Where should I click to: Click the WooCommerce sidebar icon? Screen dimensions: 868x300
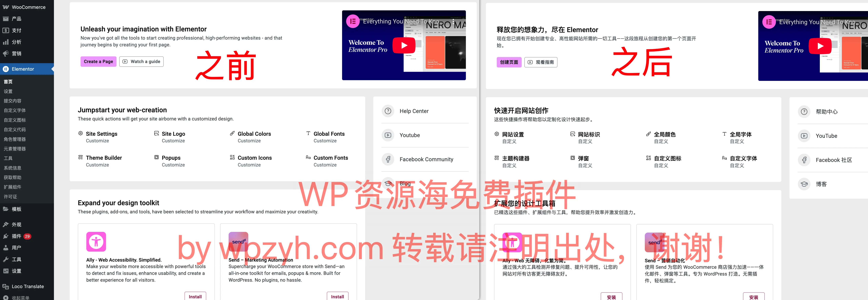click(x=5, y=7)
